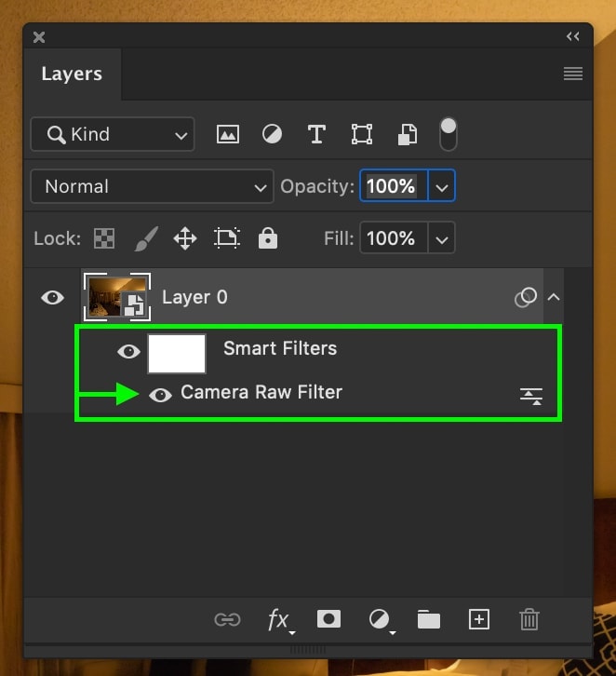
Task: Open the Fill slider dropdown arrow
Action: [x=442, y=239]
